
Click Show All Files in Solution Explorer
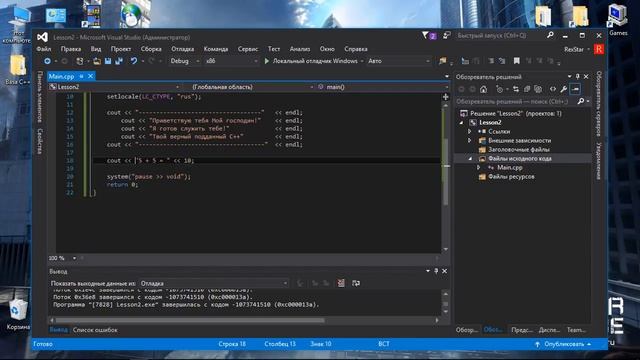pyautogui.click(x=538, y=89)
